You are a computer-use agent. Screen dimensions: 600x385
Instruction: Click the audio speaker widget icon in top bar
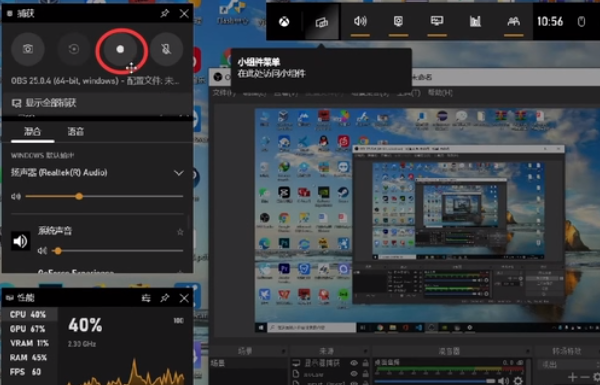click(x=360, y=21)
